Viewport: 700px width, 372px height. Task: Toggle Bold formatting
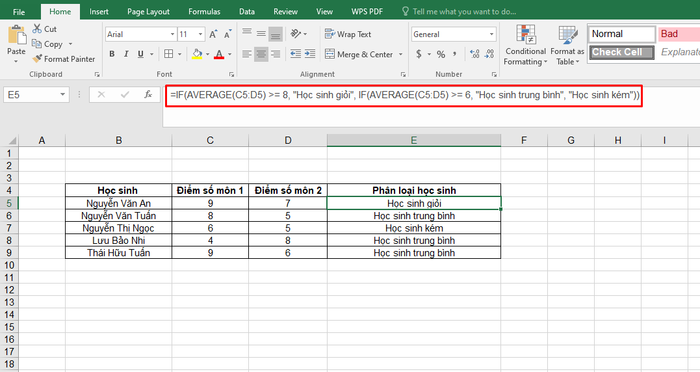112,54
